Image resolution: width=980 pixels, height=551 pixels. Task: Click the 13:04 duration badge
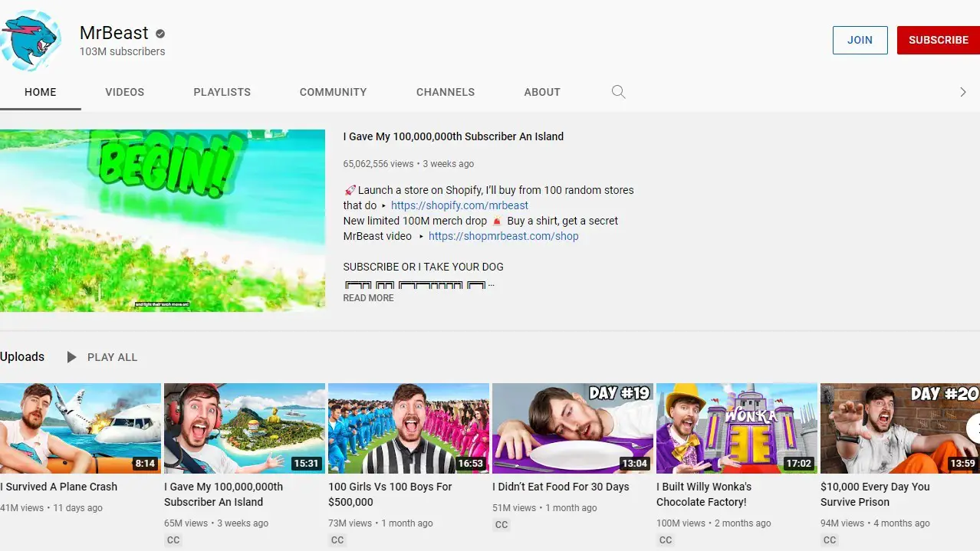(x=634, y=464)
